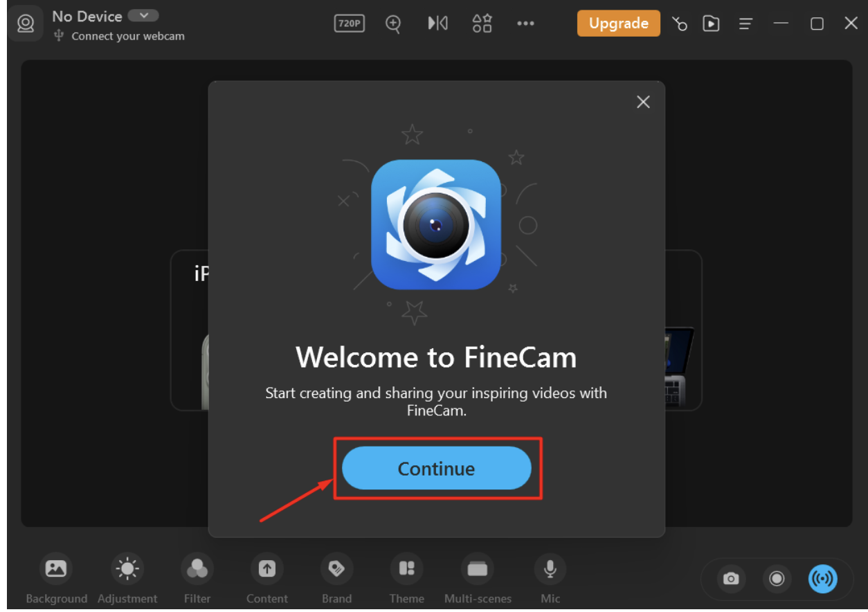Viewport: 868px width, 612px height.
Task: Click the zoom-in magnifier icon
Action: coord(393,24)
